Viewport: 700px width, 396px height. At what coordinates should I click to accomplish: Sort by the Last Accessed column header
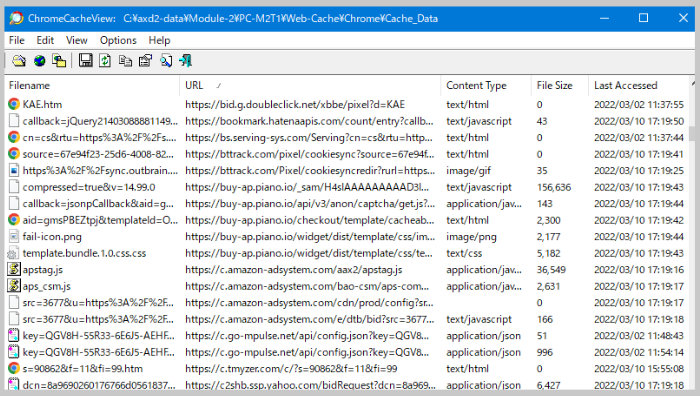638,85
